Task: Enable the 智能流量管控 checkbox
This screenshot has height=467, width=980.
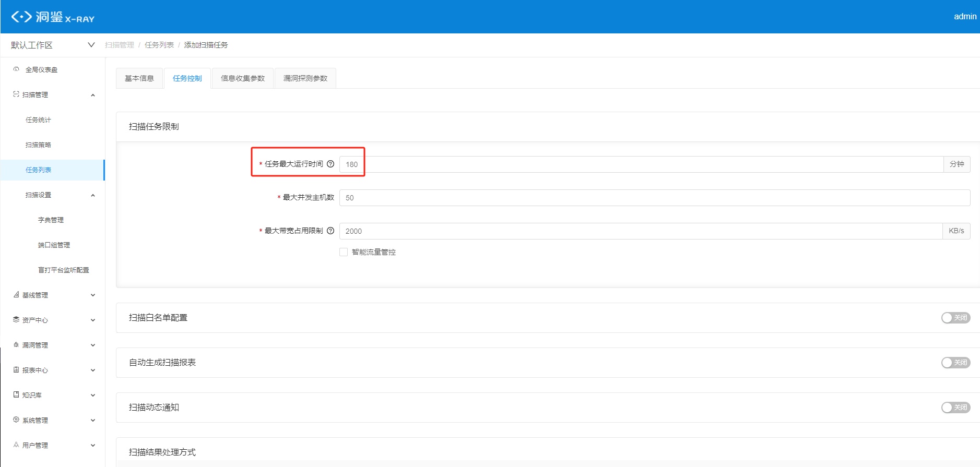Action: pyautogui.click(x=344, y=252)
